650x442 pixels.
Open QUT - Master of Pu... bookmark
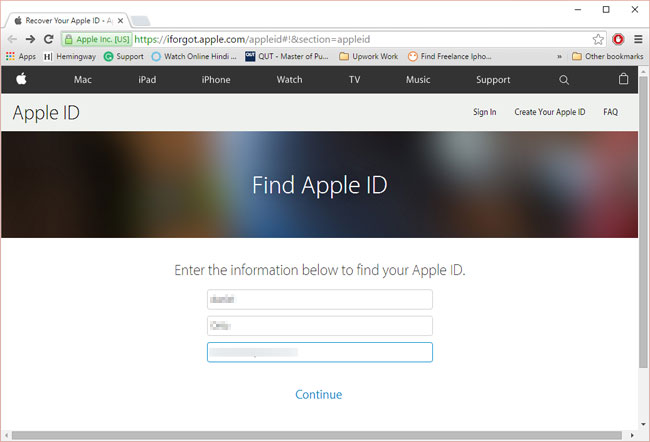tap(287, 56)
